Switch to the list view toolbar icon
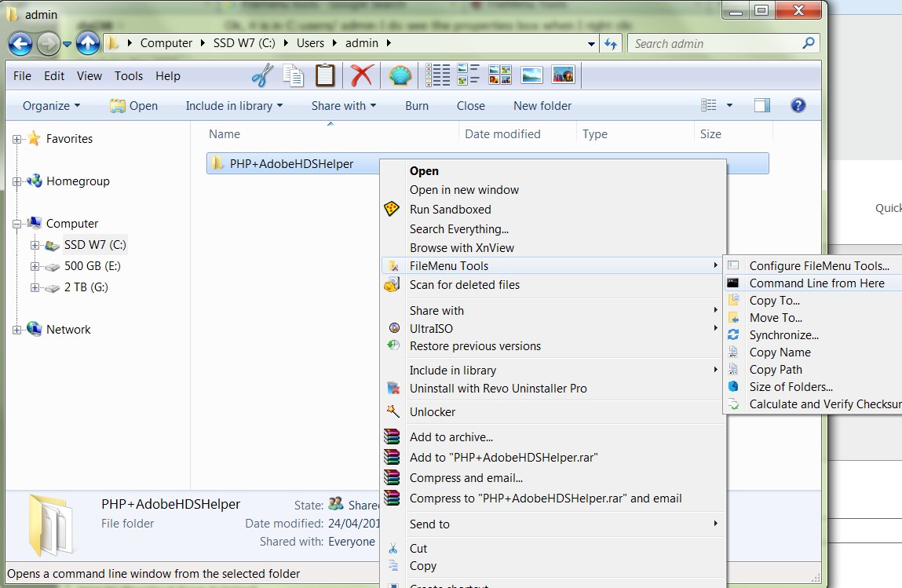The image size is (902, 588). tap(438, 75)
